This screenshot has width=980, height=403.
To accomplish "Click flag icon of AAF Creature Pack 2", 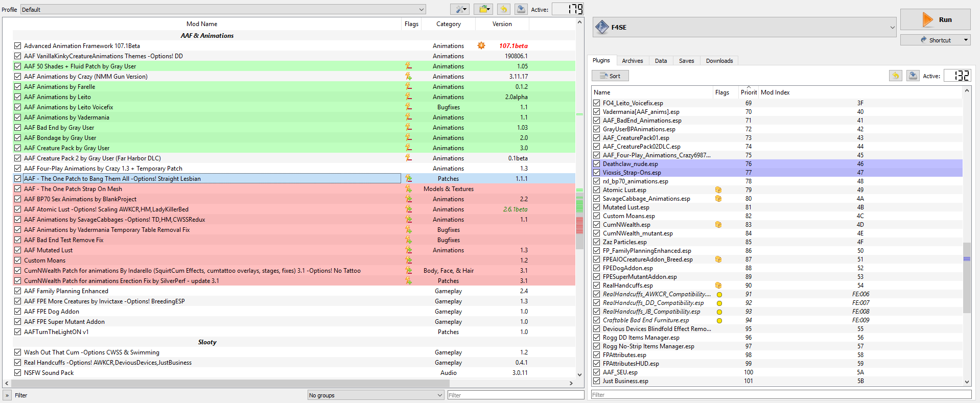I will pyautogui.click(x=408, y=158).
